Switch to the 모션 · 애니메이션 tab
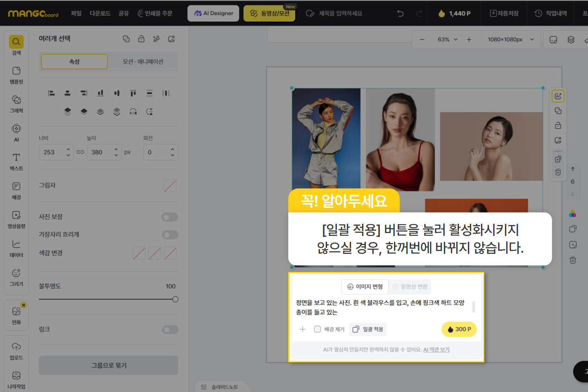This screenshot has width=588, height=392. coord(143,62)
